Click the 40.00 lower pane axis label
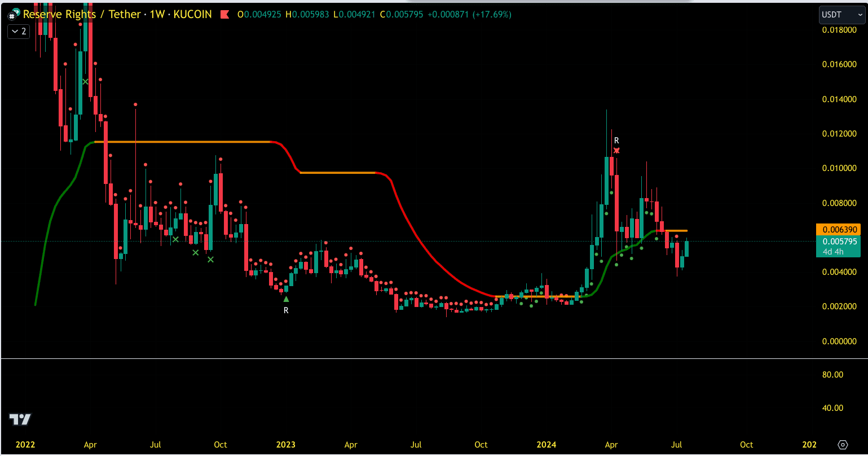 point(833,408)
